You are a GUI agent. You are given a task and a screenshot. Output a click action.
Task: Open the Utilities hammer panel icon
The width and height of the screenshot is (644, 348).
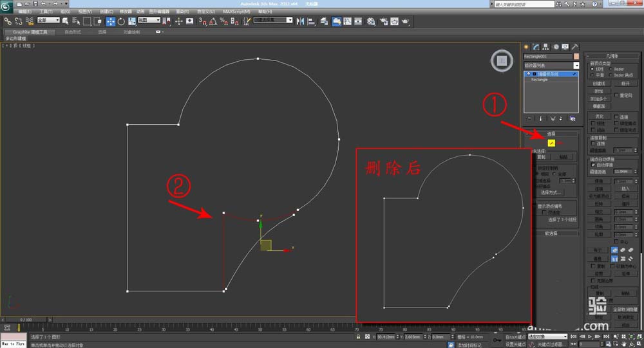[574, 47]
